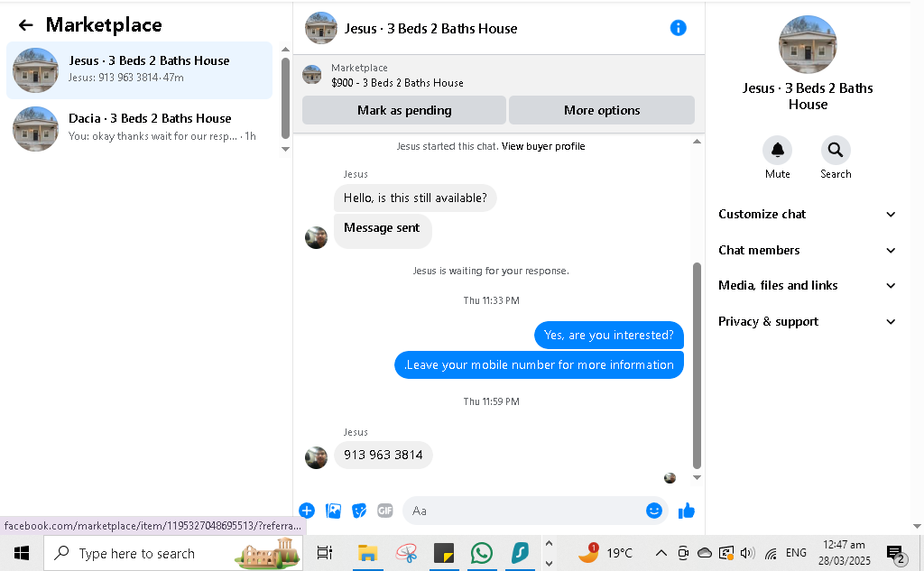Viewport: 924px width, 571px height.
Task: Expand Media, files and links section
Action: 807,285
